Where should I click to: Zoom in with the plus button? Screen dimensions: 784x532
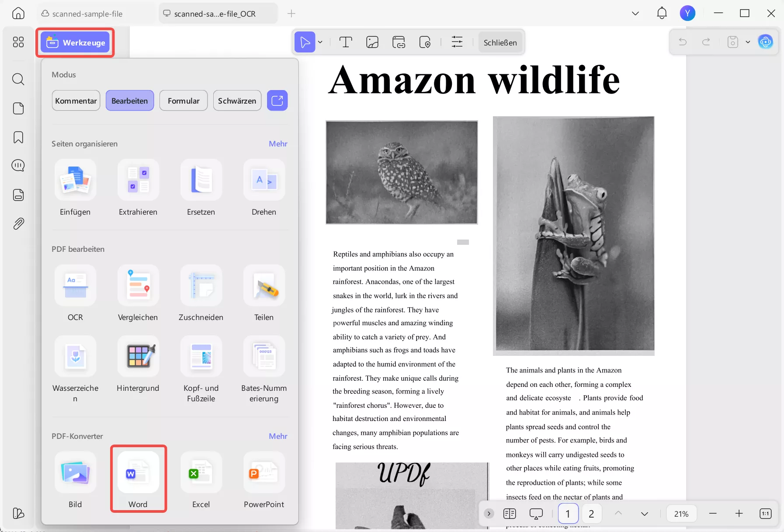(x=739, y=514)
